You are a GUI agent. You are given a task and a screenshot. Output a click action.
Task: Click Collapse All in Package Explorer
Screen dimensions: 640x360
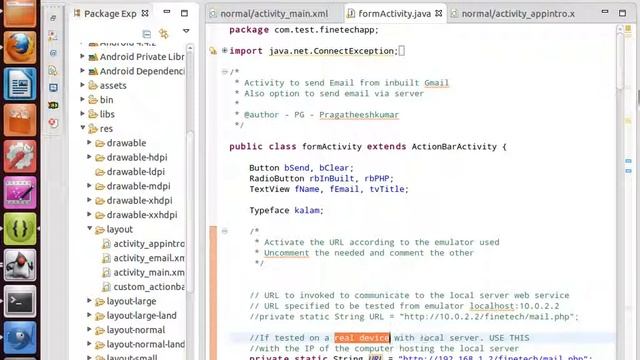click(x=147, y=34)
